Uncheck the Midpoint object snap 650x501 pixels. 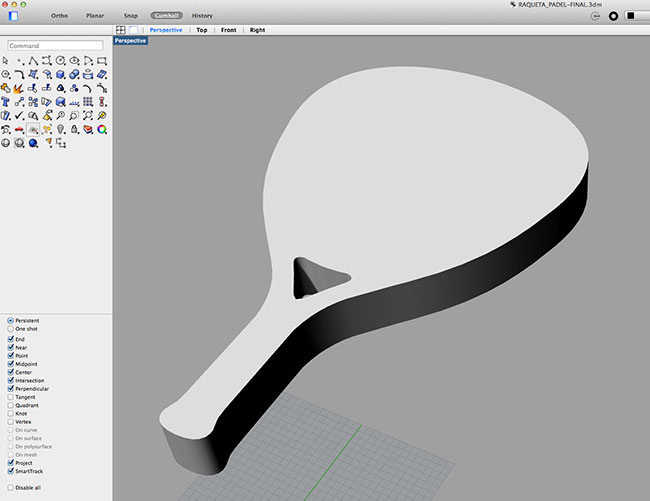pyautogui.click(x=11, y=364)
